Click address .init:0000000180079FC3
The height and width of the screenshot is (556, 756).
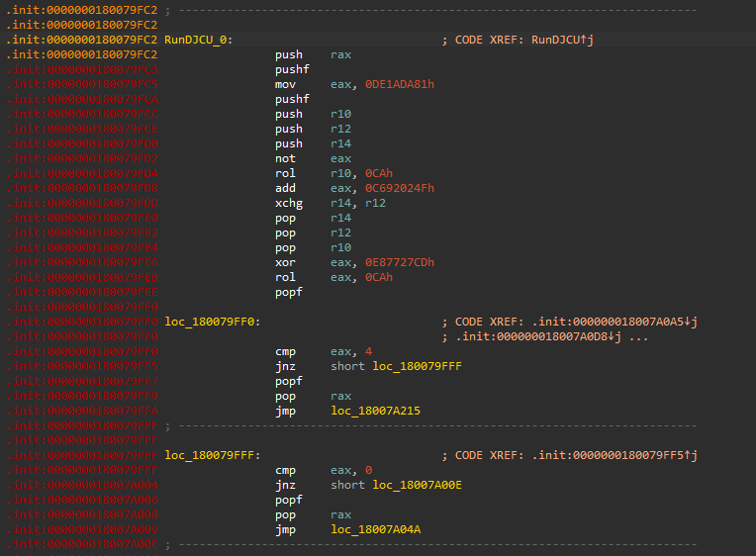pos(82,69)
